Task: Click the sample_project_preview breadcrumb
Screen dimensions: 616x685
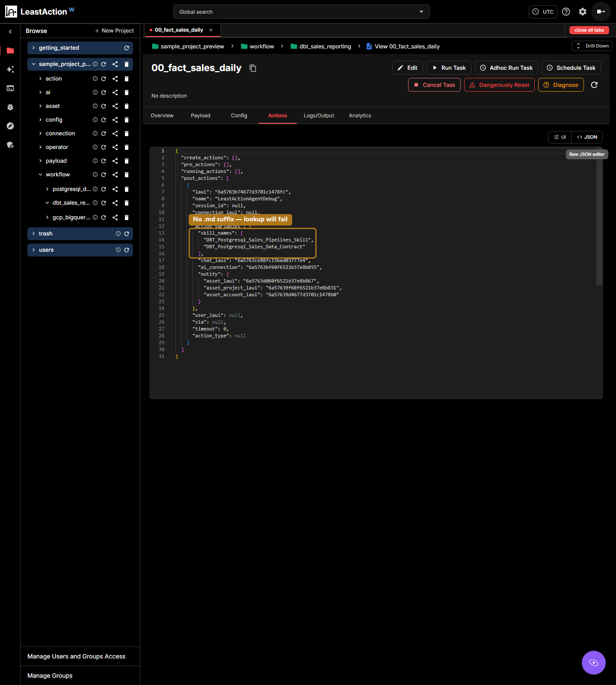Action: (188, 46)
